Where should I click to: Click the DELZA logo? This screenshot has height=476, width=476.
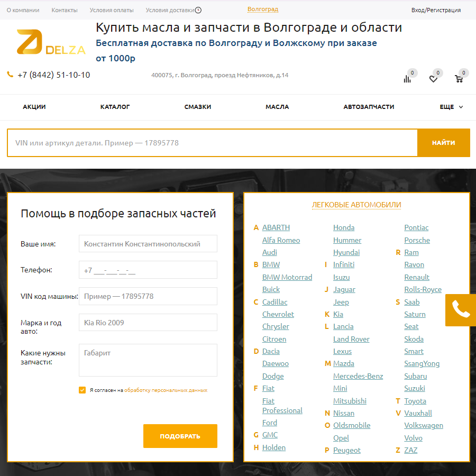pos(51,42)
